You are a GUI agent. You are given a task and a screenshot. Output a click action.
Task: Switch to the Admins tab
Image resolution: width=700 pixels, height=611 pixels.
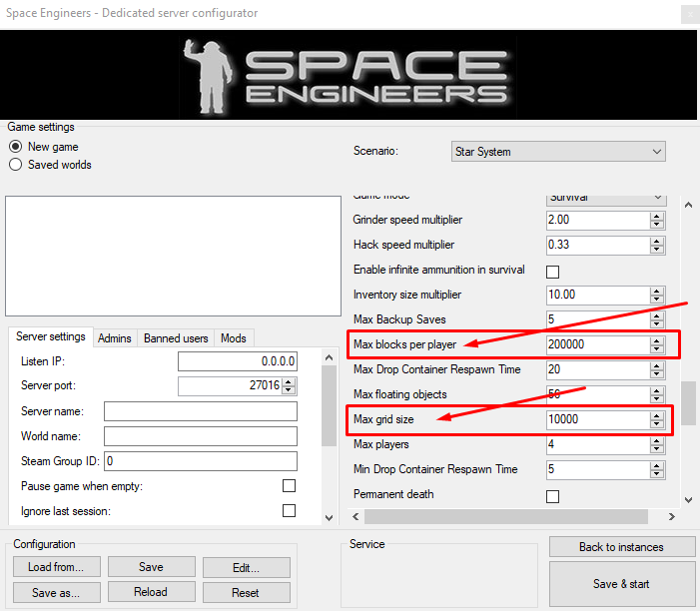(115, 338)
